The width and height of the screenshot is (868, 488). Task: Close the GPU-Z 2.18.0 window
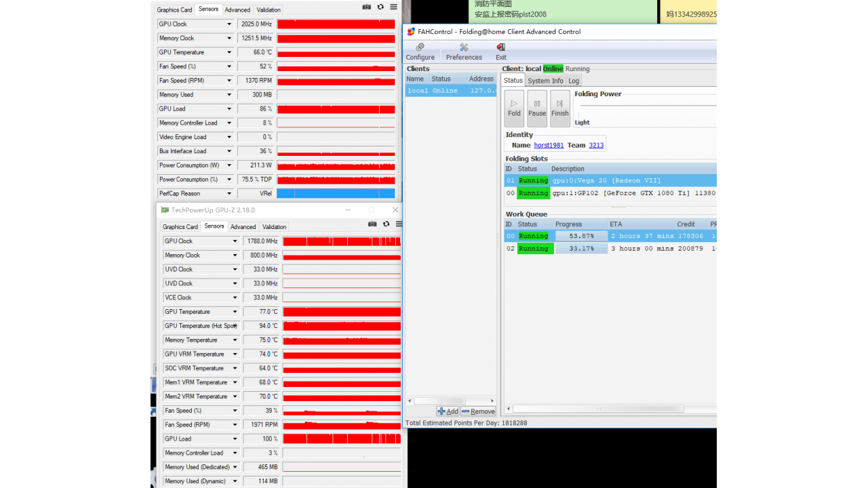pos(395,210)
